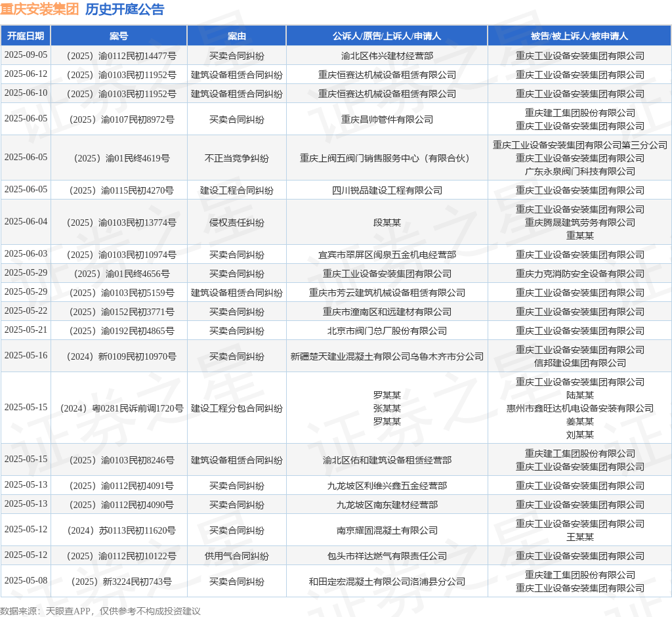Screen dimensions: 672x617
Task: Click case number (2025)渝0103民初8246号
Action: point(121,459)
